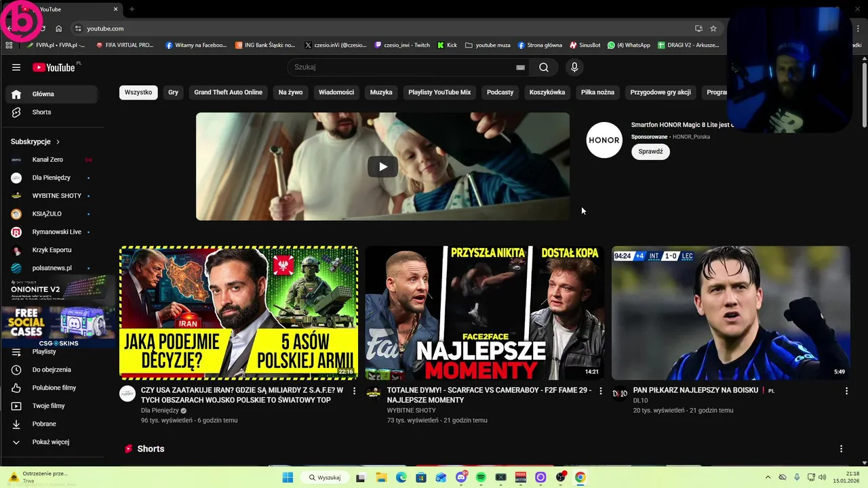
Task: Open the Windows Start menu
Action: tap(288, 477)
